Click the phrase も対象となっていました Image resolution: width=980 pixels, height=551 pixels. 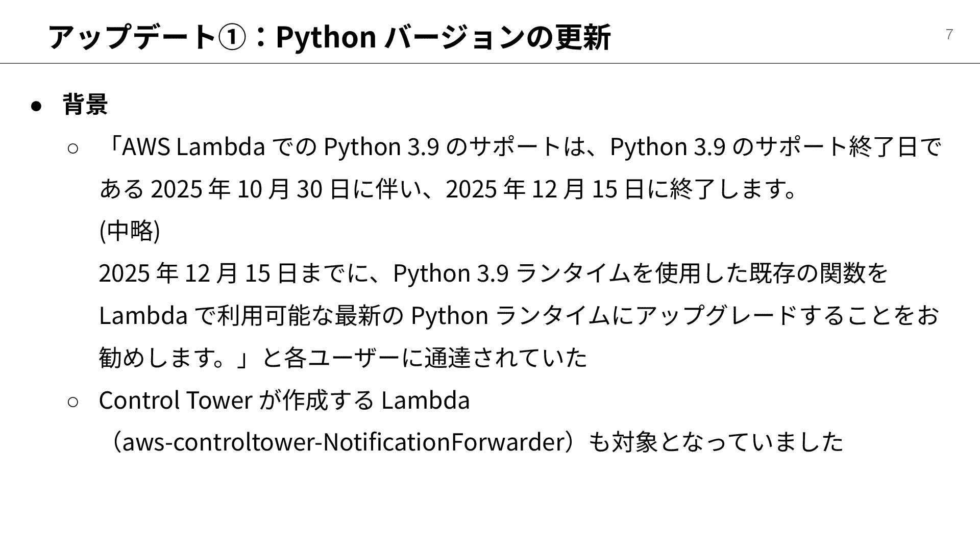(716, 442)
